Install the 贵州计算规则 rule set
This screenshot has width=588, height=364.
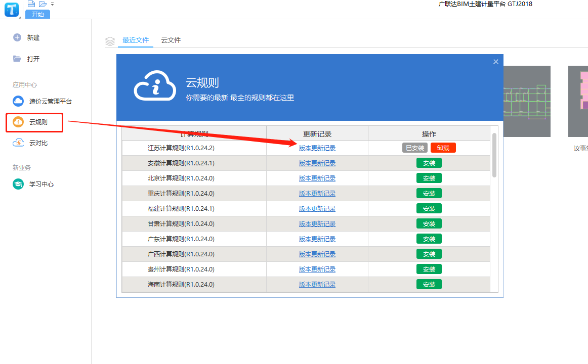(429, 269)
